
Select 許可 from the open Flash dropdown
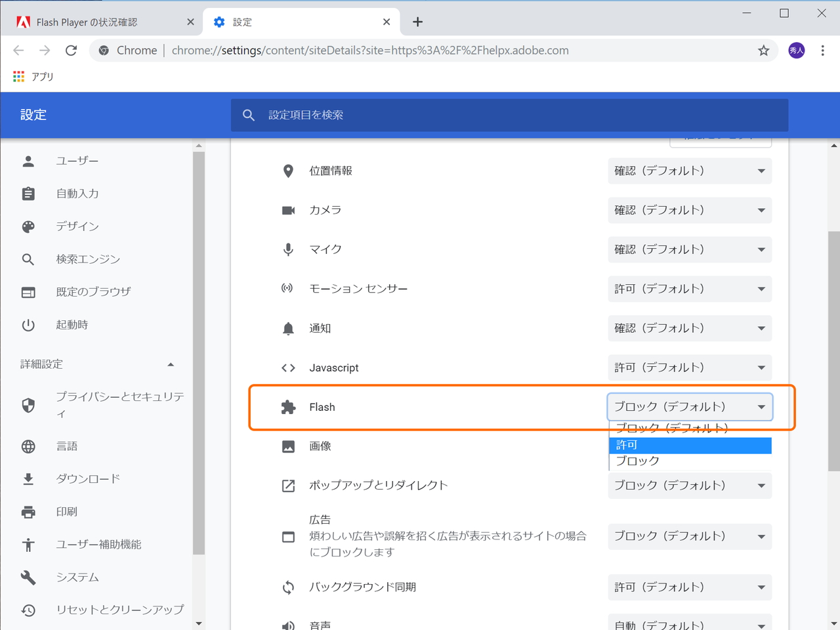(x=689, y=445)
